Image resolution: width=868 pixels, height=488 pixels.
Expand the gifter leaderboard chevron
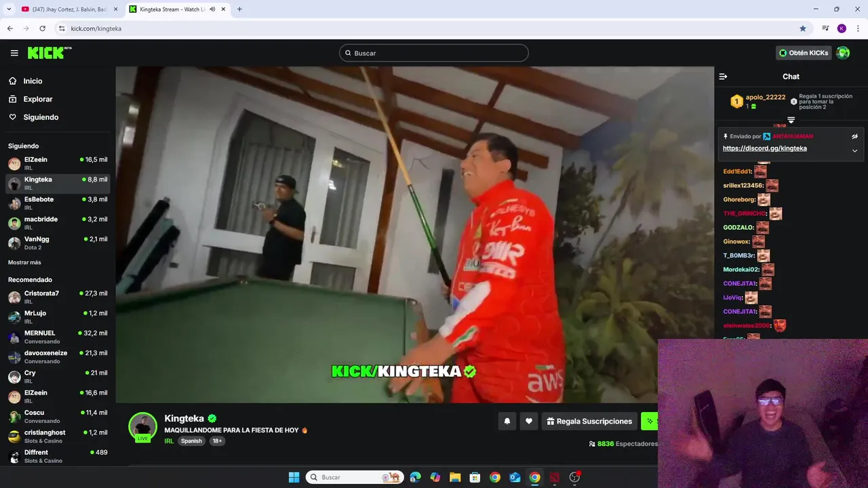tap(791, 120)
